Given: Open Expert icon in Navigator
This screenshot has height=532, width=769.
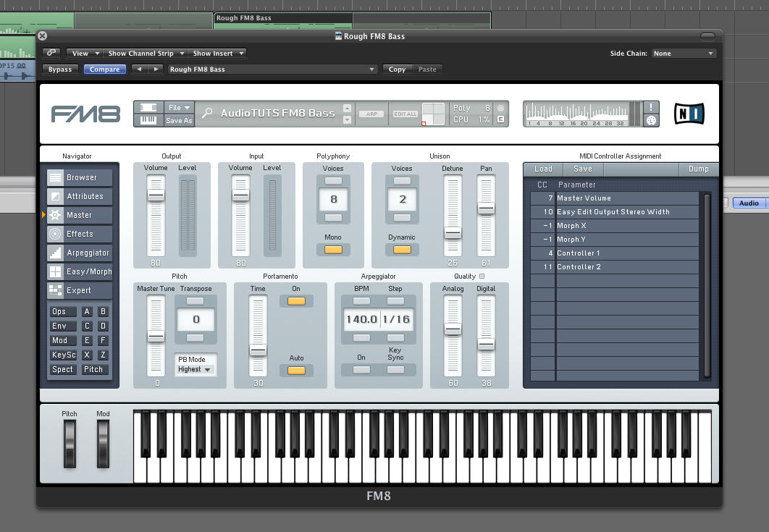Looking at the screenshot, I should (x=55, y=290).
